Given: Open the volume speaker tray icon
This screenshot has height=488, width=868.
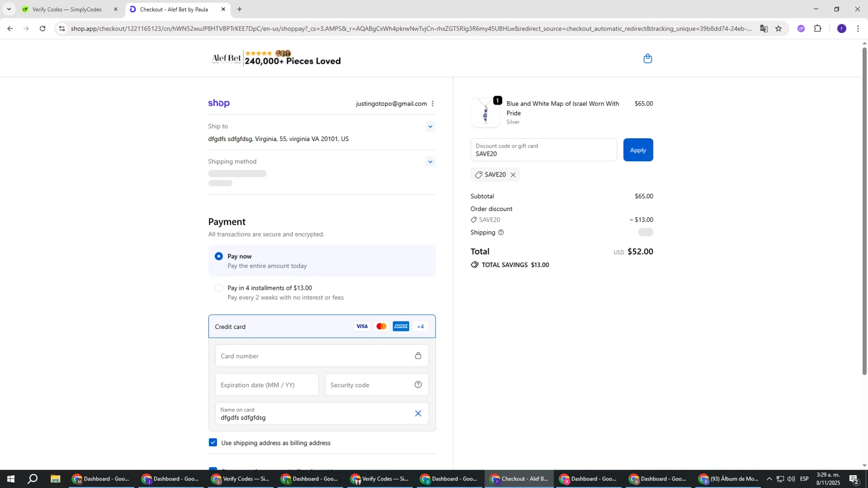Looking at the screenshot, I should pyautogui.click(x=791, y=479).
